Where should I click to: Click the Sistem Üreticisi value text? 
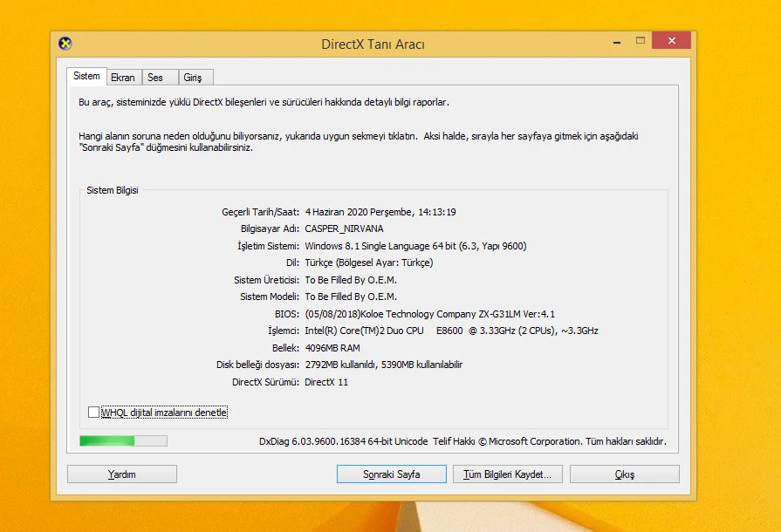(x=351, y=280)
